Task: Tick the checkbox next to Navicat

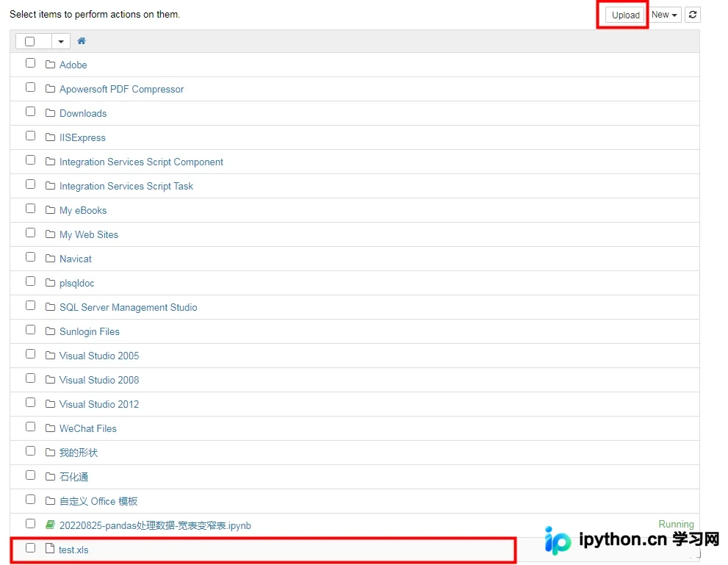Action: pos(31,257)
